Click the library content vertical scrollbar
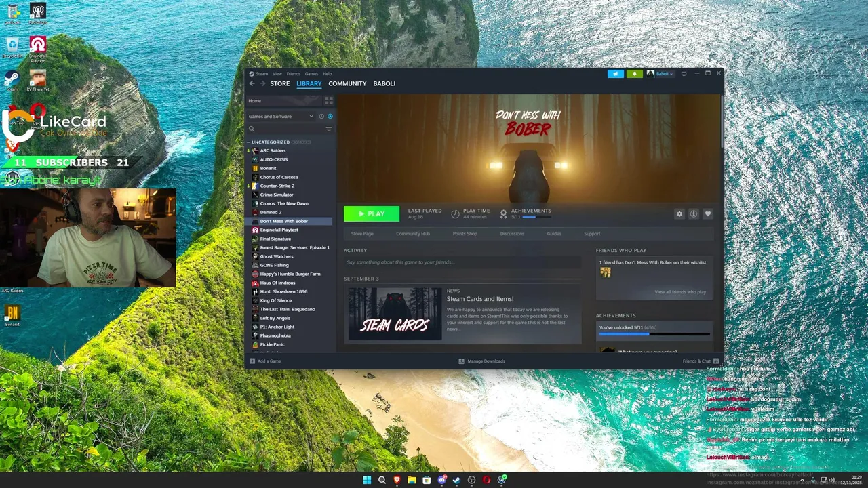This screenshot has height=488, width=868. pyautogui.click(x=721, y=122)
